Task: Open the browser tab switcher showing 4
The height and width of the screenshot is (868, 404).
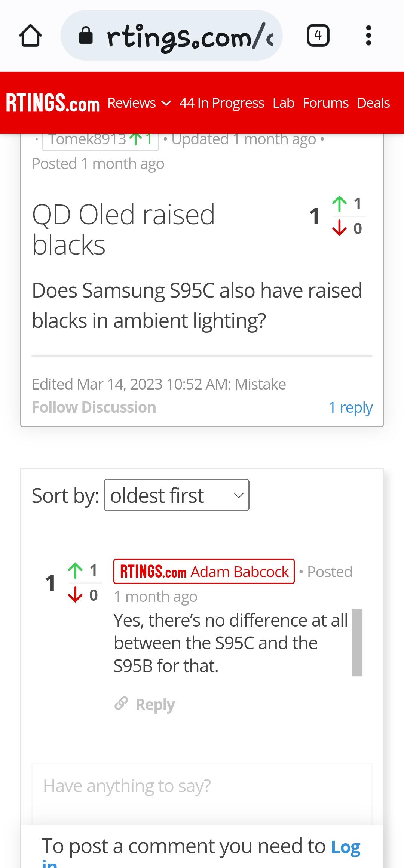Action: tap(318, 36)
